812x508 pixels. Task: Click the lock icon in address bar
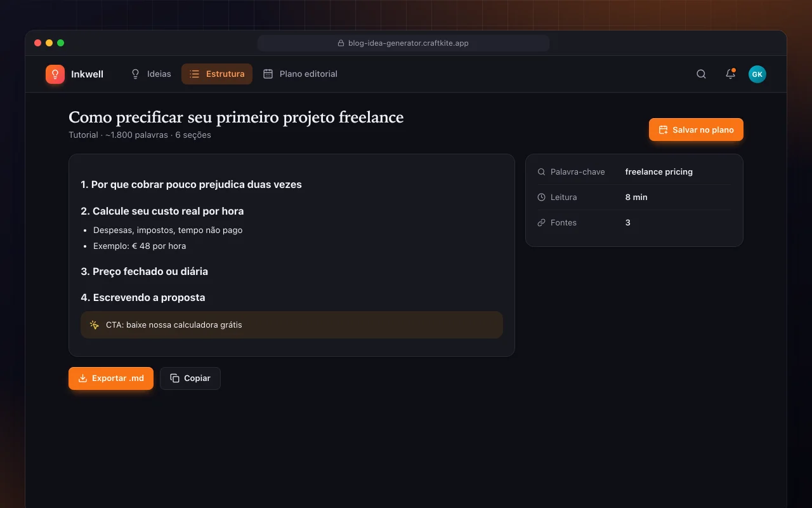[341, 43]
